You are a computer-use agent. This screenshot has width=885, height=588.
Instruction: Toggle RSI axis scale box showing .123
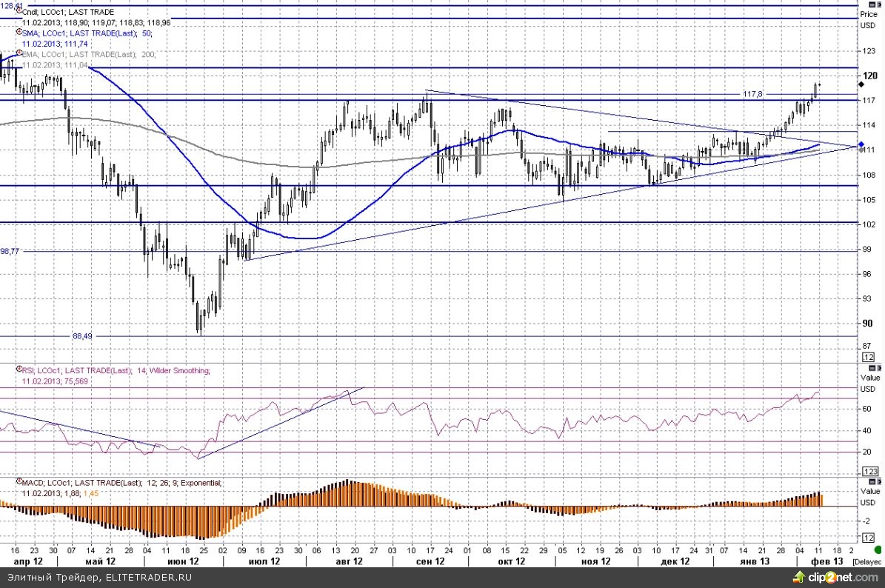870,471
